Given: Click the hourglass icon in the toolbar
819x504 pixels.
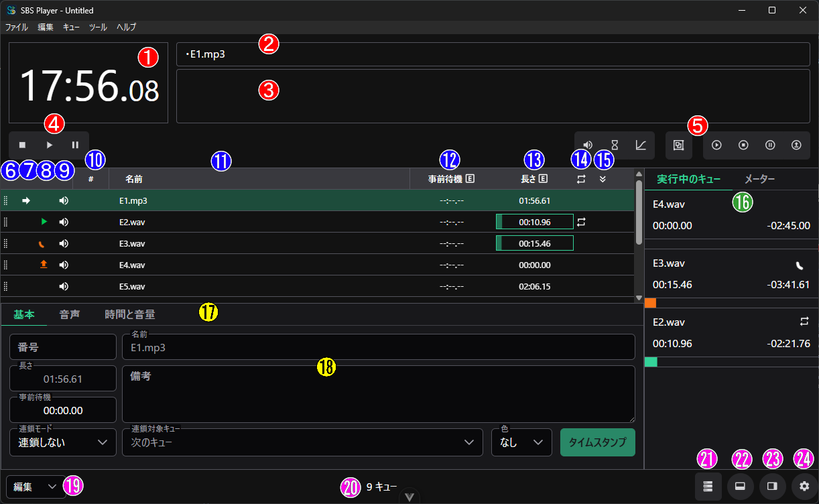Looking at the screenshot, I should 614,145.
